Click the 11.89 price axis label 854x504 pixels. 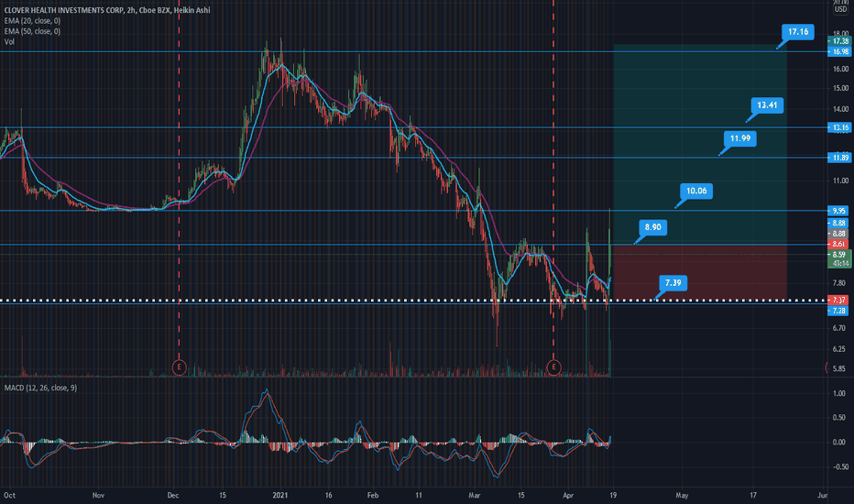838,158
